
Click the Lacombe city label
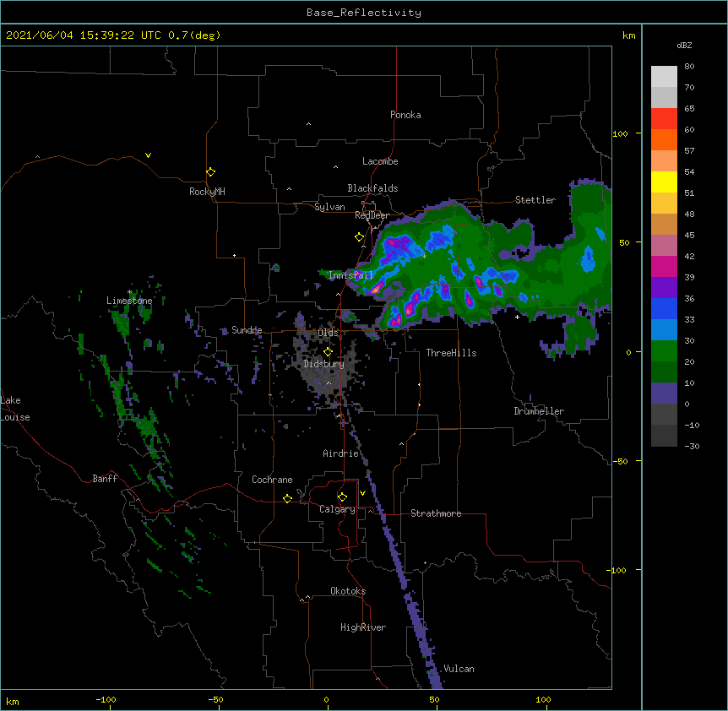tap(380, 161)
